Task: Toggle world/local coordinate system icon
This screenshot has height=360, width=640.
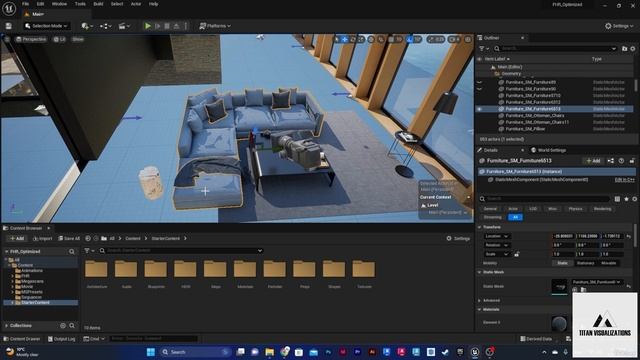Action: 371,39
